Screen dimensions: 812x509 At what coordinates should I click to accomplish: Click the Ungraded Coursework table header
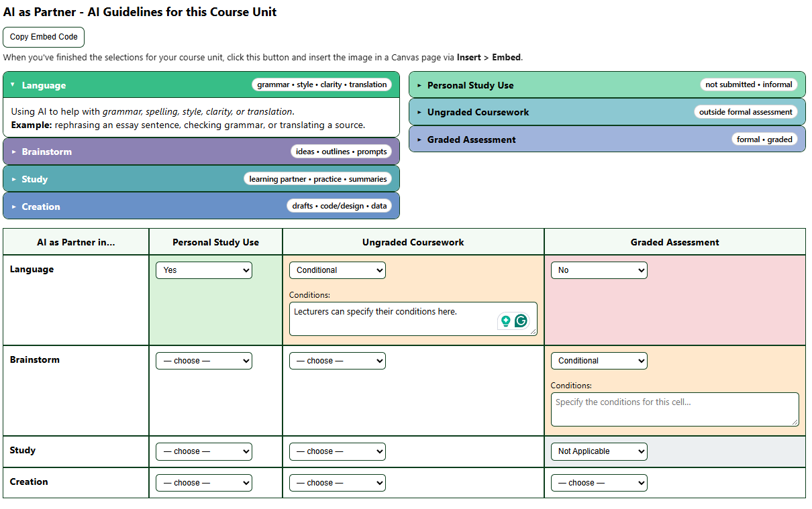413,242
